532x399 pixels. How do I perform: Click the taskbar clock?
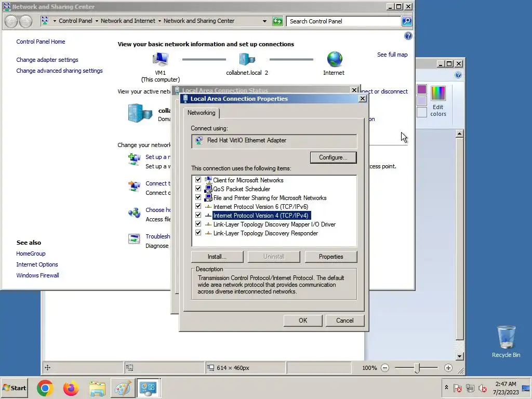pyautogui.click(x=506, y=388)
